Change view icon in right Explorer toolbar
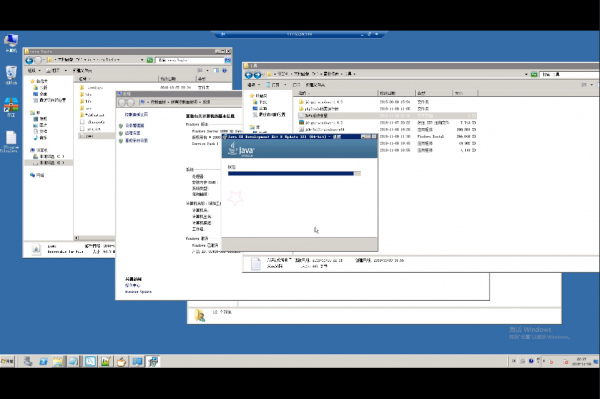600x399 pixels. coord(584,85)
